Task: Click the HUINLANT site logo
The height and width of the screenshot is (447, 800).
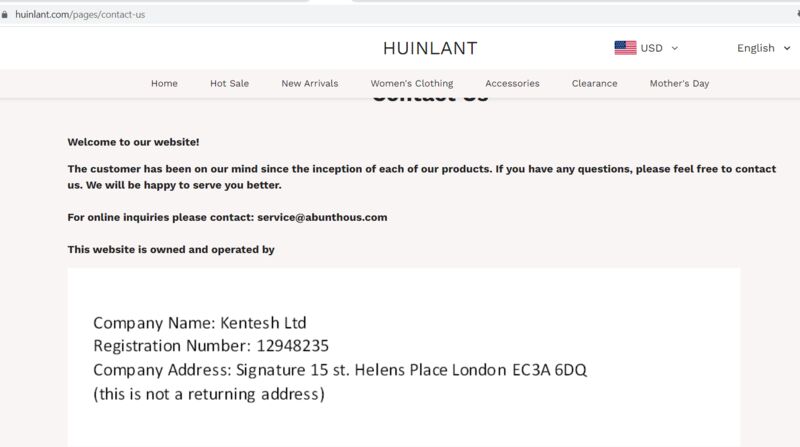Action: [x=430, y=48]
